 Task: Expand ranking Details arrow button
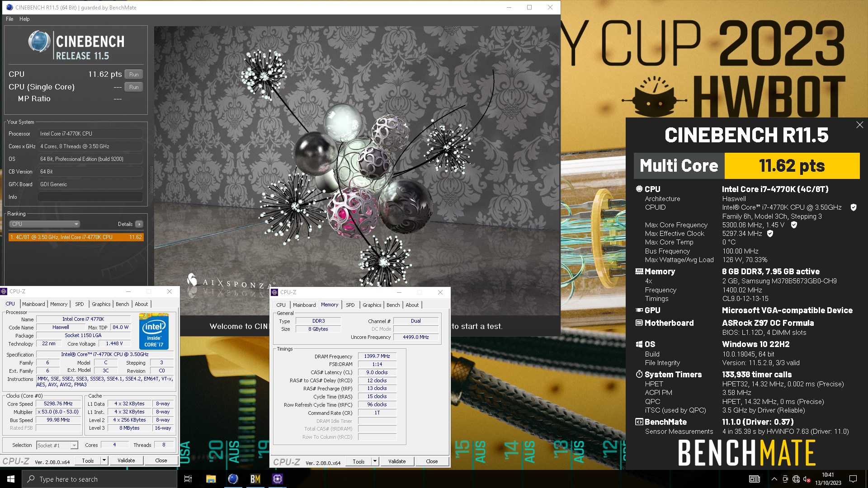tap(139, 224)
